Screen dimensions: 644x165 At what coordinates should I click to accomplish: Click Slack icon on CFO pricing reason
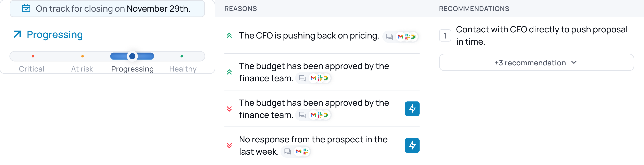tap(407, 36)
